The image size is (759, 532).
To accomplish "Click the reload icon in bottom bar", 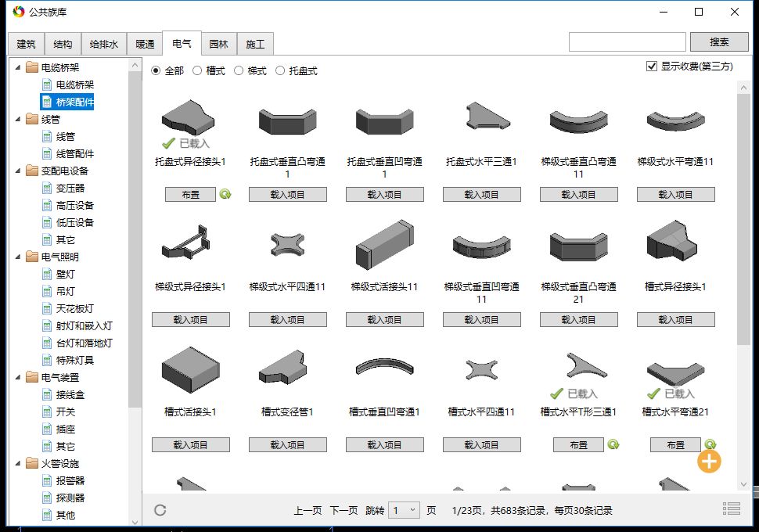I will pos(160,510).
